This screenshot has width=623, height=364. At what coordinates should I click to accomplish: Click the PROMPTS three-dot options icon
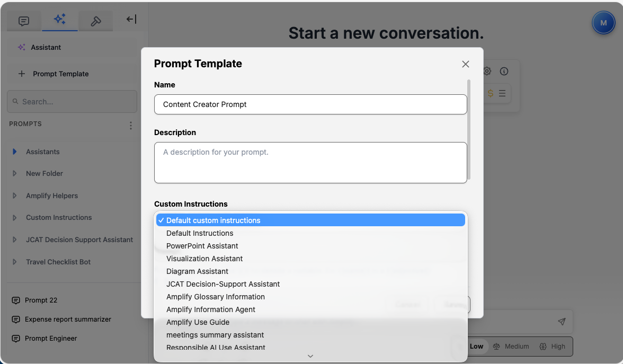coord(131,126)
